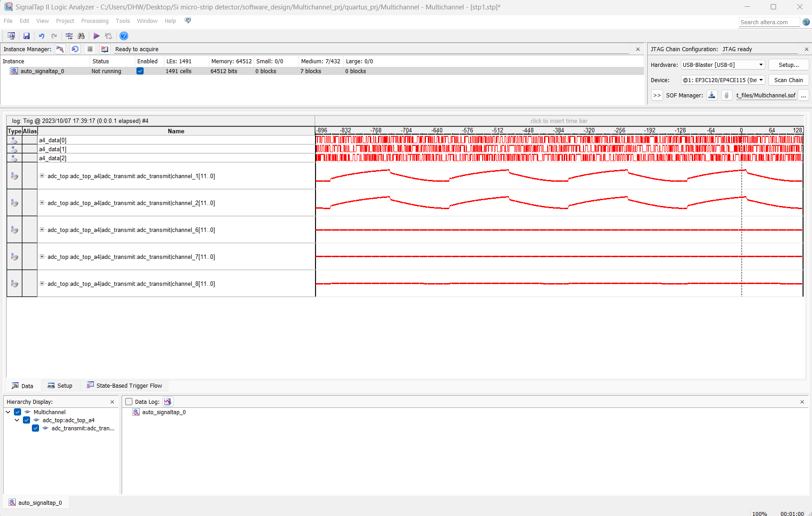
Task: Click Read Data icon in Instance Manager
Action: click(x=105, y=49)
